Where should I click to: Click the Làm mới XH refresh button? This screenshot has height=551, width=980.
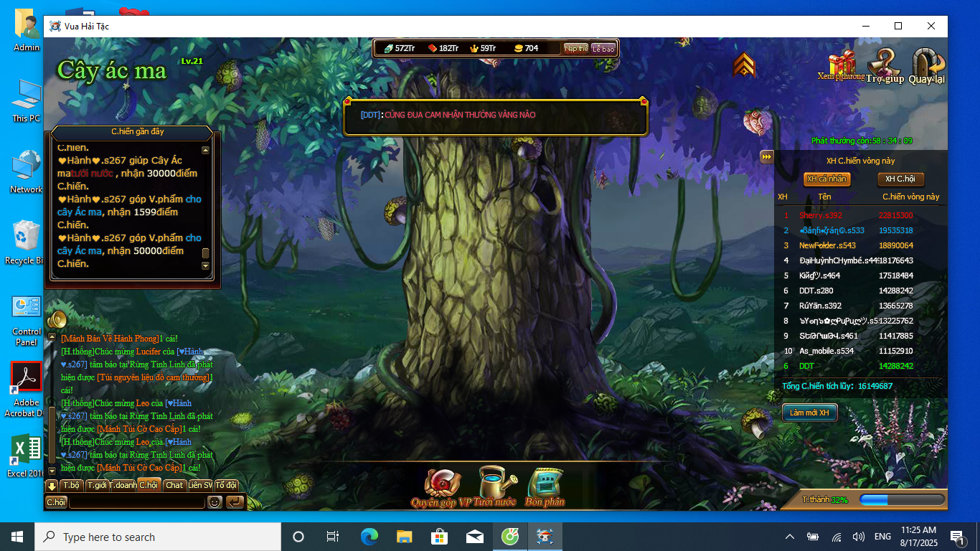click(809, 413)
